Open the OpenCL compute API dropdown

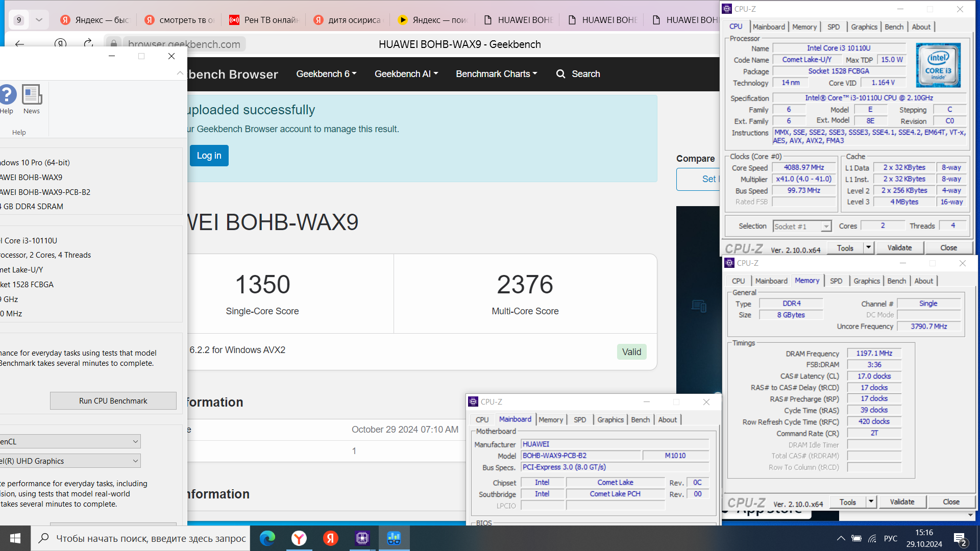[x=70, y=441]
